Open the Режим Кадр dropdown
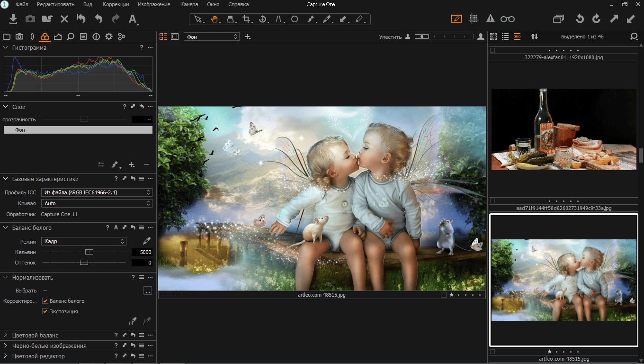The image size is (644, 364). point(84,241)
